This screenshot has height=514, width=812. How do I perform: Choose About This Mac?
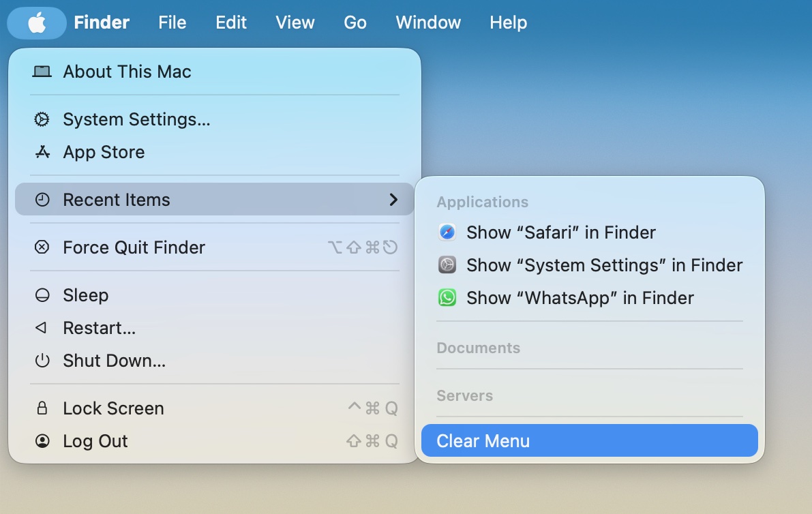pos(214,72)
